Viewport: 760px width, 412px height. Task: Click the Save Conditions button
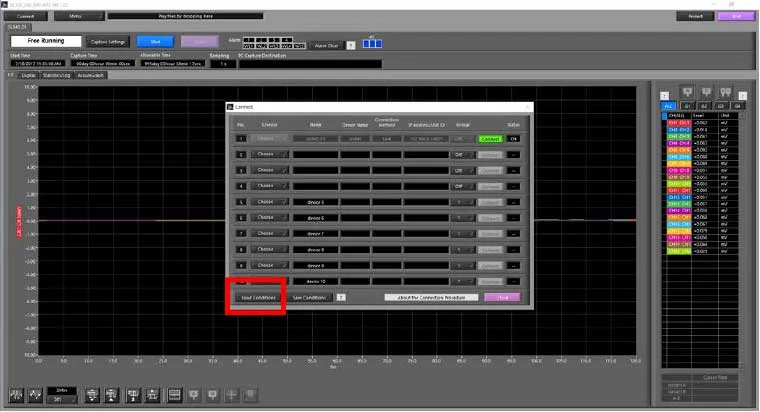tap(310, 297)
